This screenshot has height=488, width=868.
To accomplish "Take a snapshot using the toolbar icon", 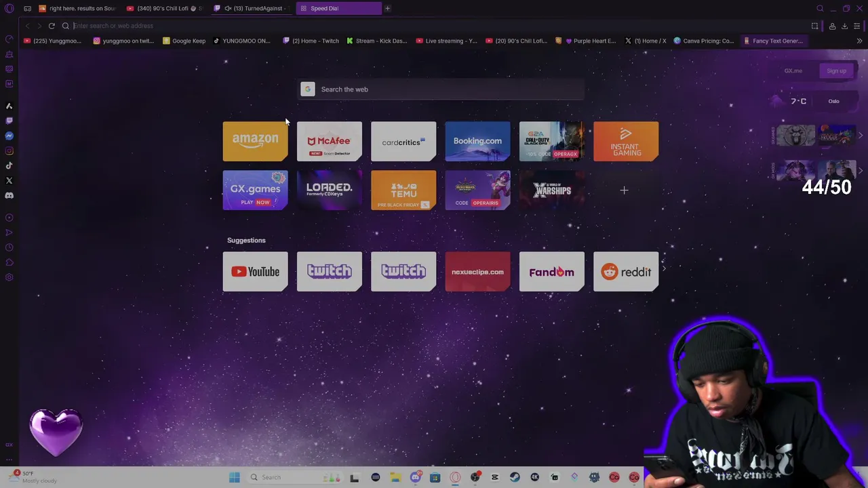I will click(x=814, y=26).
